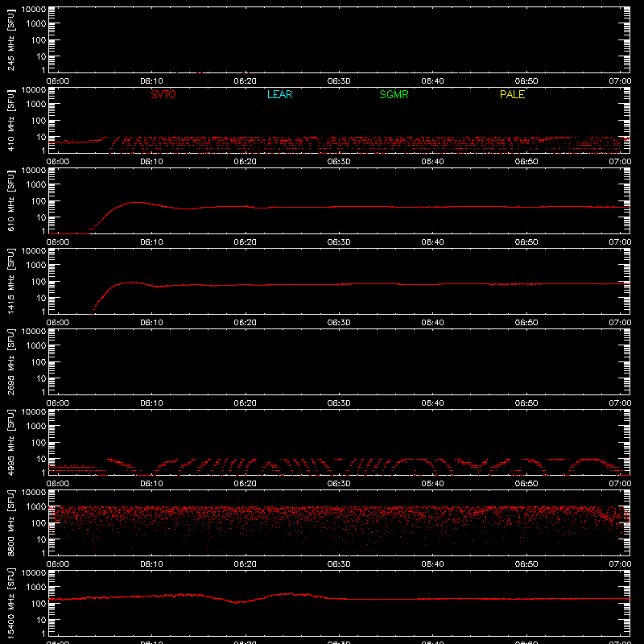Click 06:20 time label below 2695 MHz panel

[x=246, y=403]
